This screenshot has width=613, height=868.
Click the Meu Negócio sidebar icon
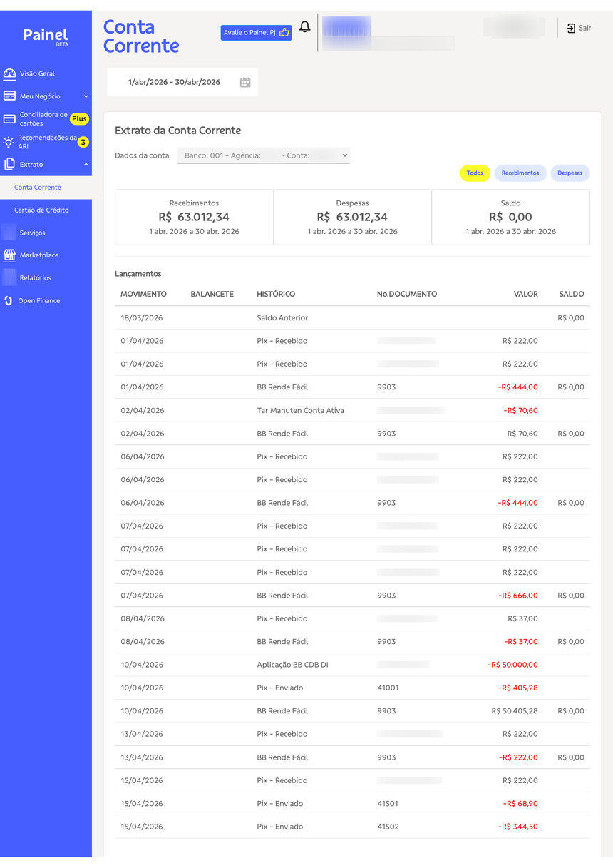tap(9, 96)
